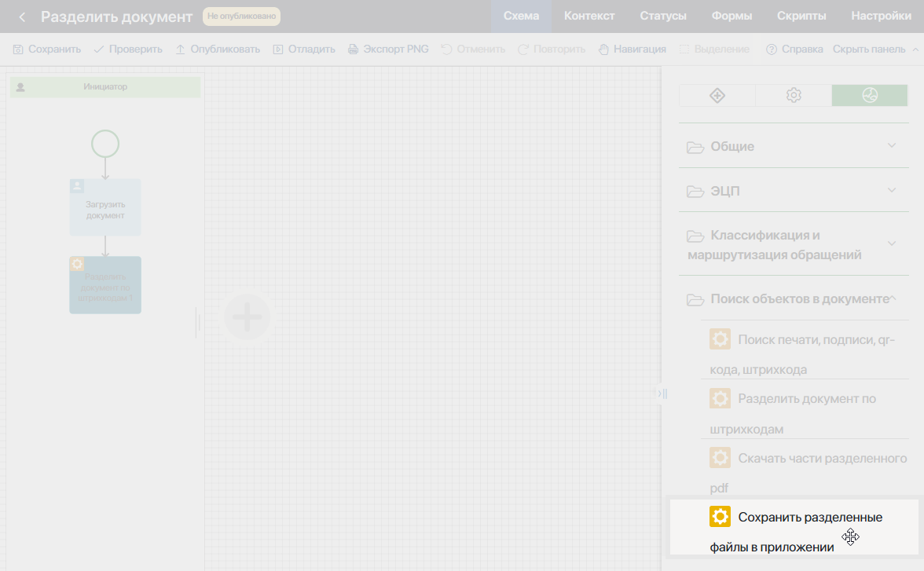Select the diamond elements tab in the side panel
Viewport: 924px width, 571px height.
pyautogui.click(x=717, y=96)
